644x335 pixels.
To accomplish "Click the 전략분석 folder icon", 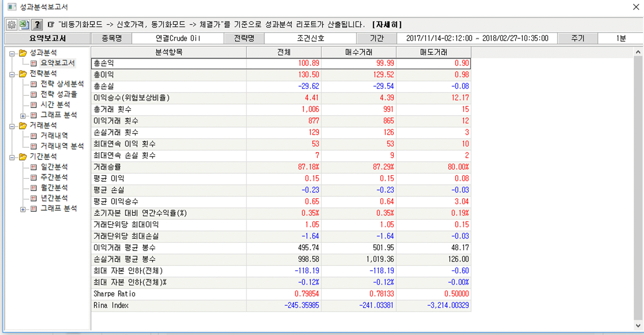I will point(22,74).
